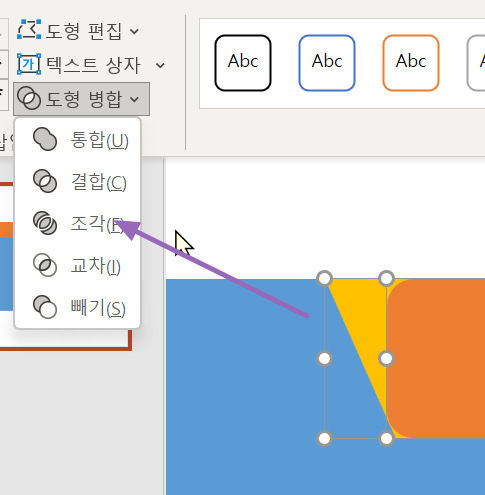
Task: Select 통합(U) union from merge menu
Action: coord(78,140)
